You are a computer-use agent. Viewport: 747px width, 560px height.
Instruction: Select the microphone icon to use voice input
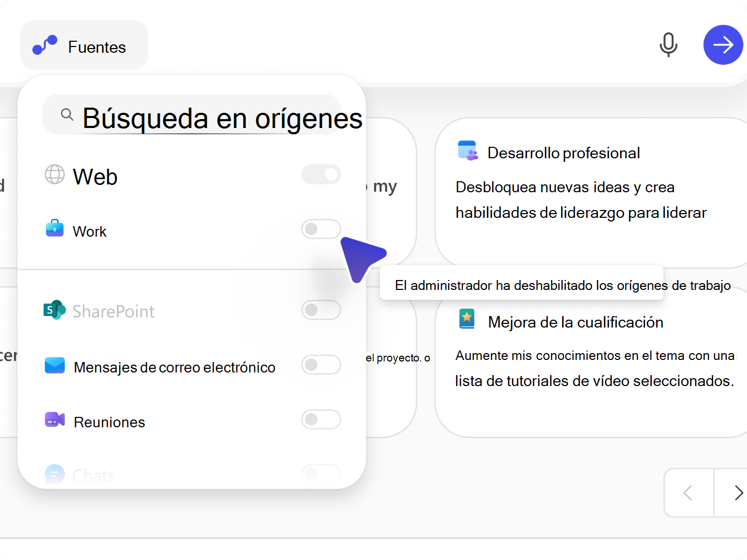click(x=669, y=45)
